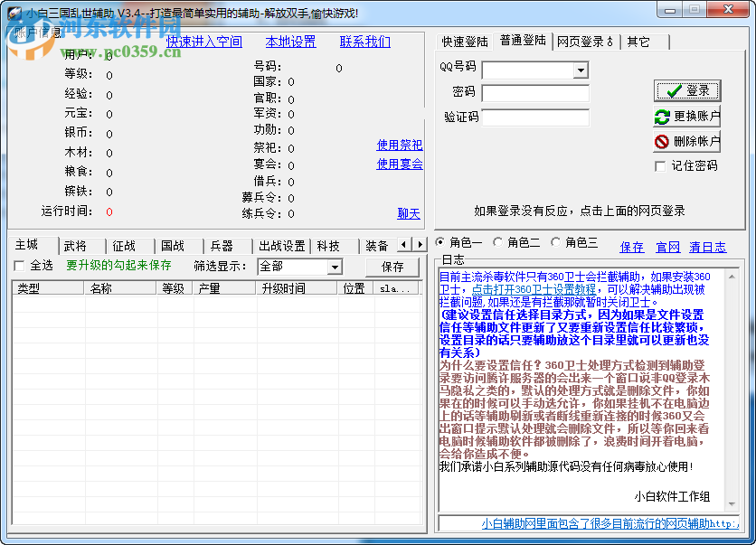Click the 删除帐户 button

click(687, 141)
